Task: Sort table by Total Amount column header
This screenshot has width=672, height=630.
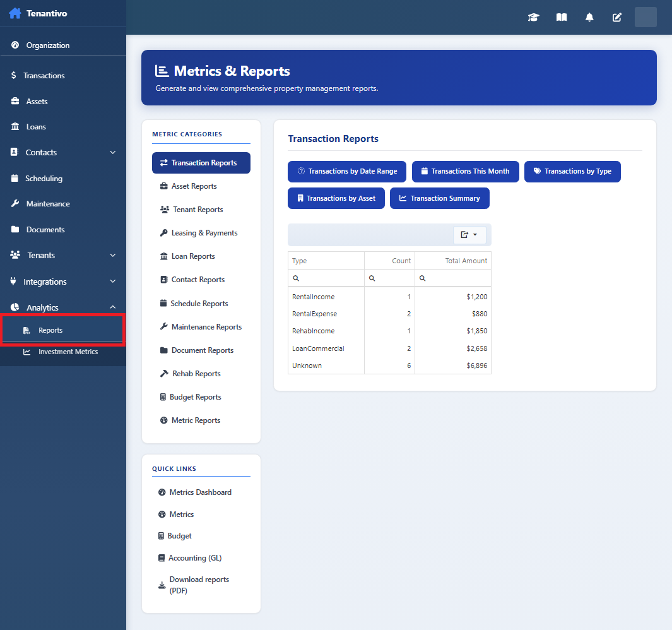Action: coord(453,261)
